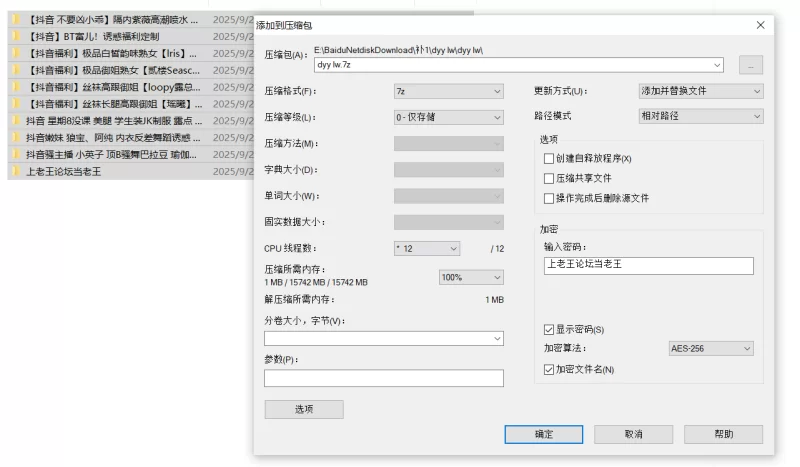
Task: Open help with the 帮助 button
Action: coord(723,434)
